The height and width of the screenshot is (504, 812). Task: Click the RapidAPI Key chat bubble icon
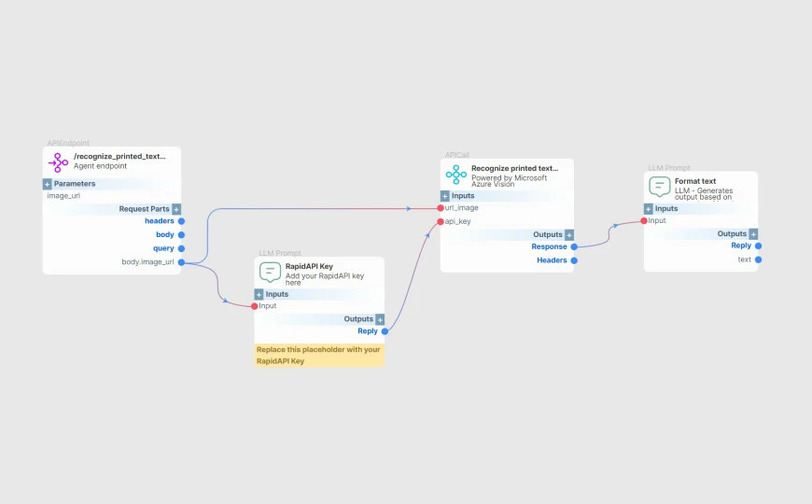coord(270,272)
